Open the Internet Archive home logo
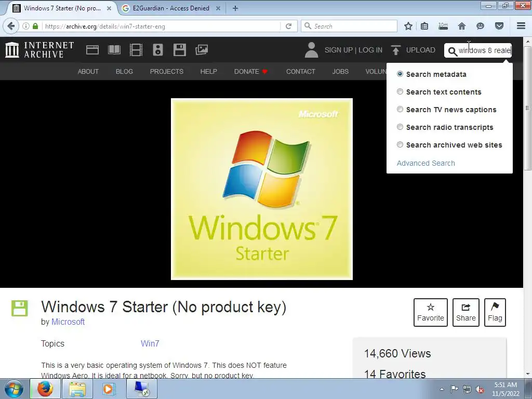The height and width of the screenshot is (399, 532). pos(39,50)
